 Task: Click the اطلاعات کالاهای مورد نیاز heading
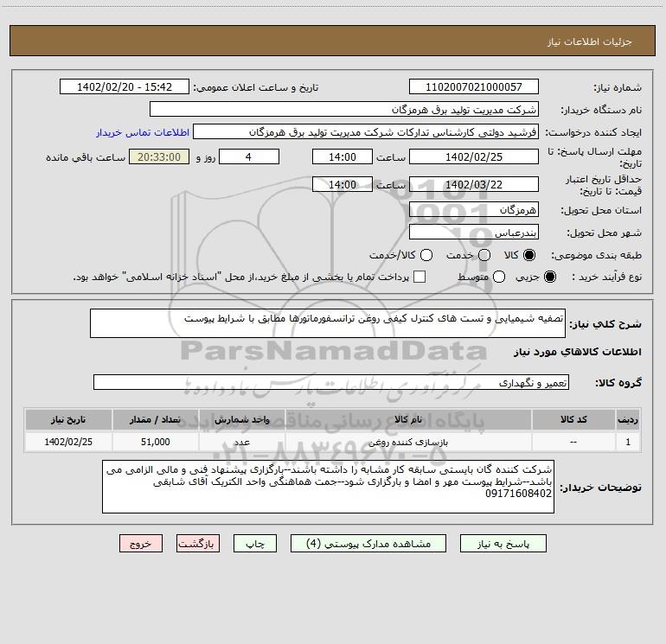[x=577, y=352]
